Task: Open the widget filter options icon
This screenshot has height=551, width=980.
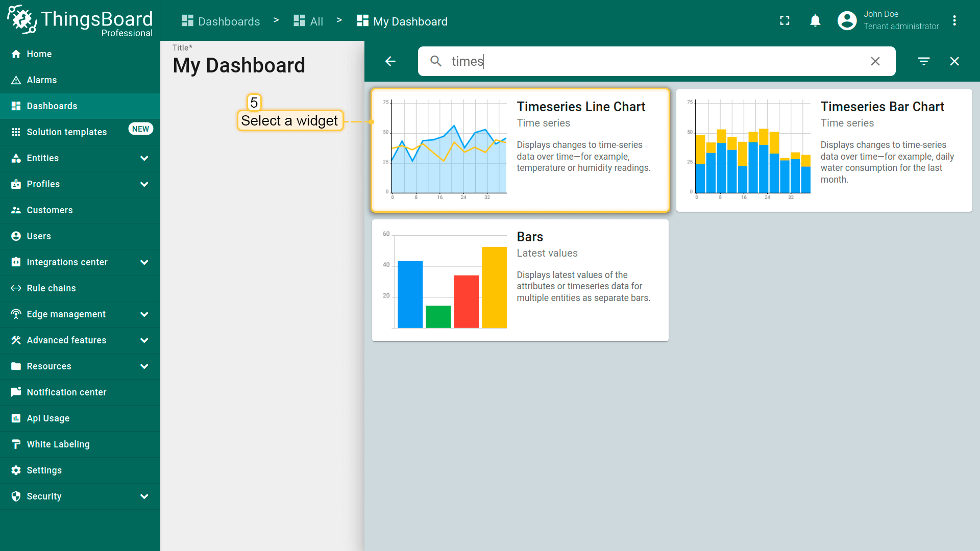Action: tap(924, 61)
